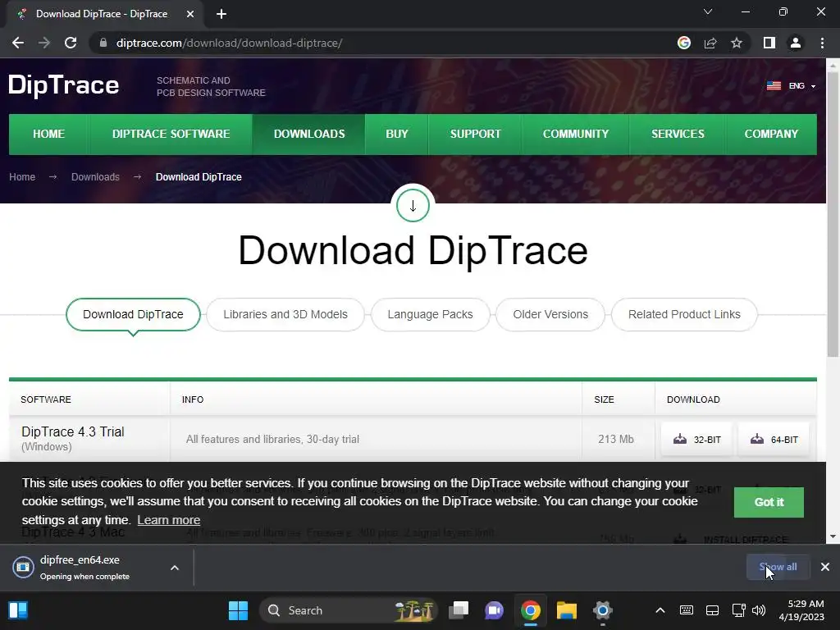Viewport: 840px width, 630px height.
Task: Show all downloads
Action: point(778,567)
